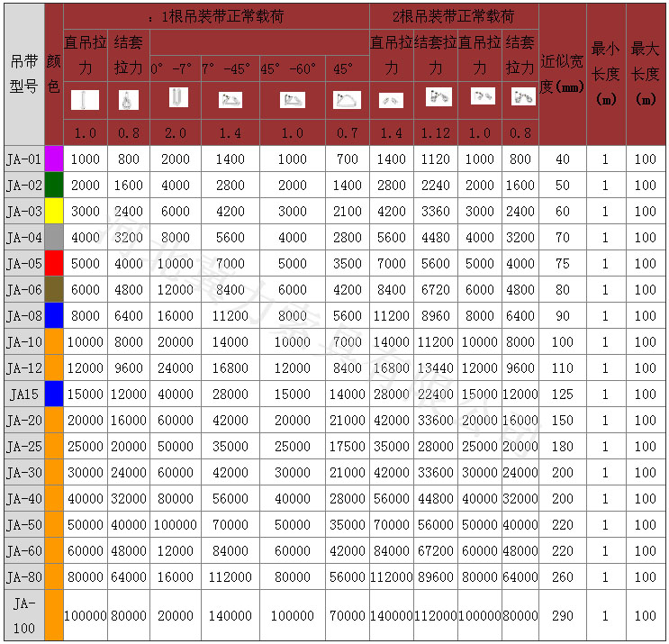
Task: Select the 7°-45° angle sling icon
Action: [x=230, y=100]
